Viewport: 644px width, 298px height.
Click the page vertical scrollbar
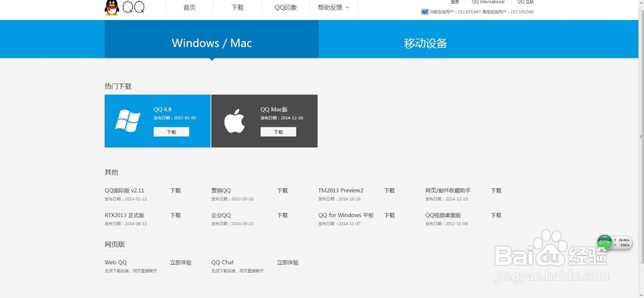coord(641,135)
